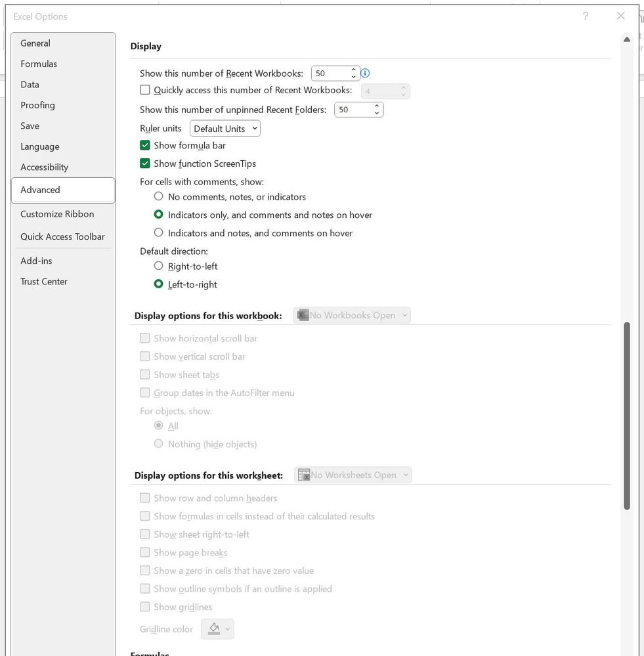Open Data options category

[63, 85]
